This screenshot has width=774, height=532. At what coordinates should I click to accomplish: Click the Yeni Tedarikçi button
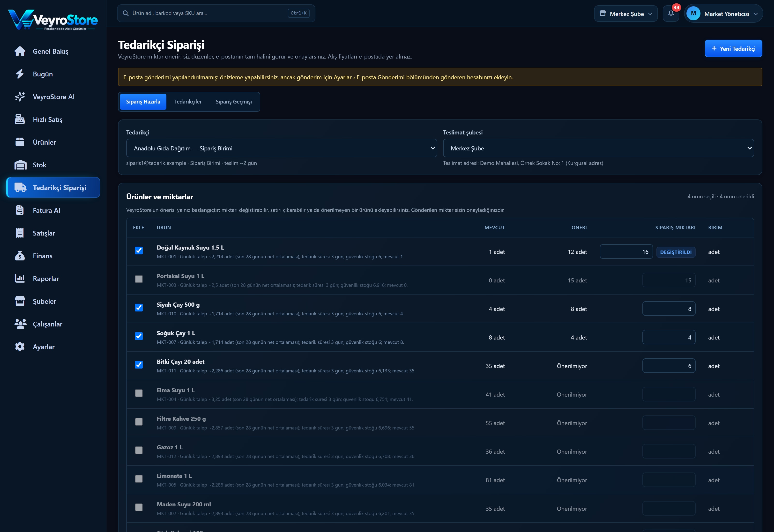pyautogui.click(x=733, y=48)
